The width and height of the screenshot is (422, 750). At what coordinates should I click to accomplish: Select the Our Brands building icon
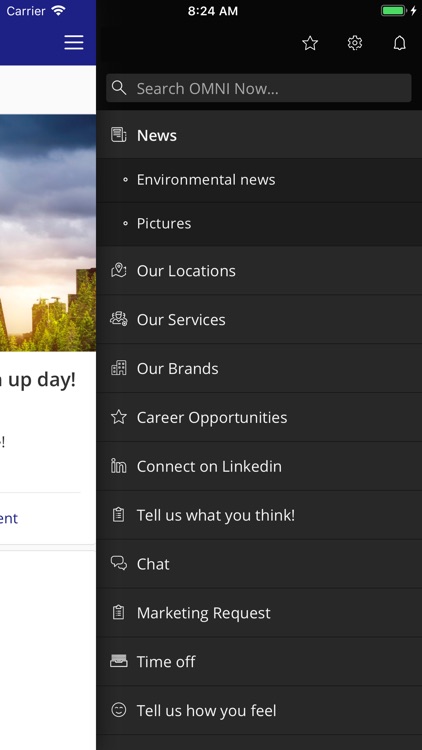click(x=119, y=368)
